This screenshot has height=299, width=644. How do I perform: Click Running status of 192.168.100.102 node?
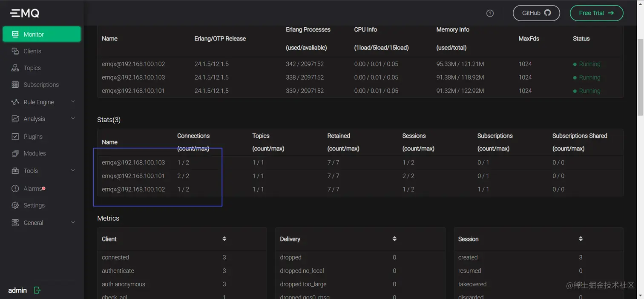[587, 64]
